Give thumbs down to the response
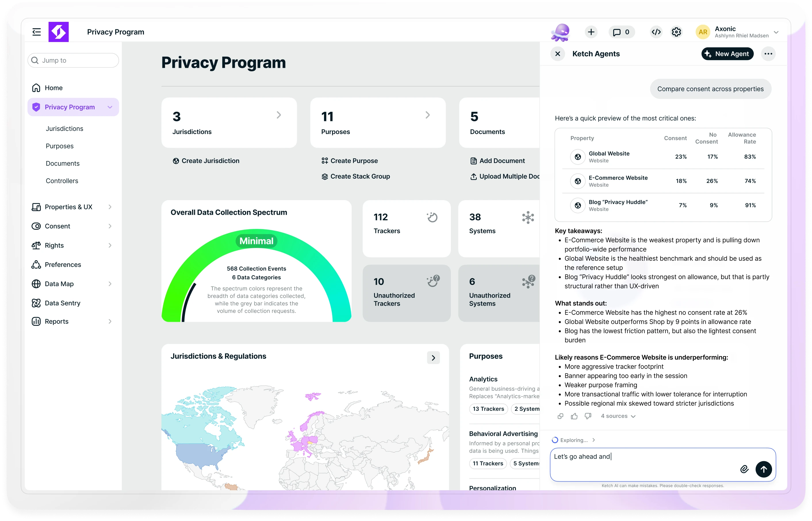This screenshot has height=521, width=812. (x=588, y=416)
